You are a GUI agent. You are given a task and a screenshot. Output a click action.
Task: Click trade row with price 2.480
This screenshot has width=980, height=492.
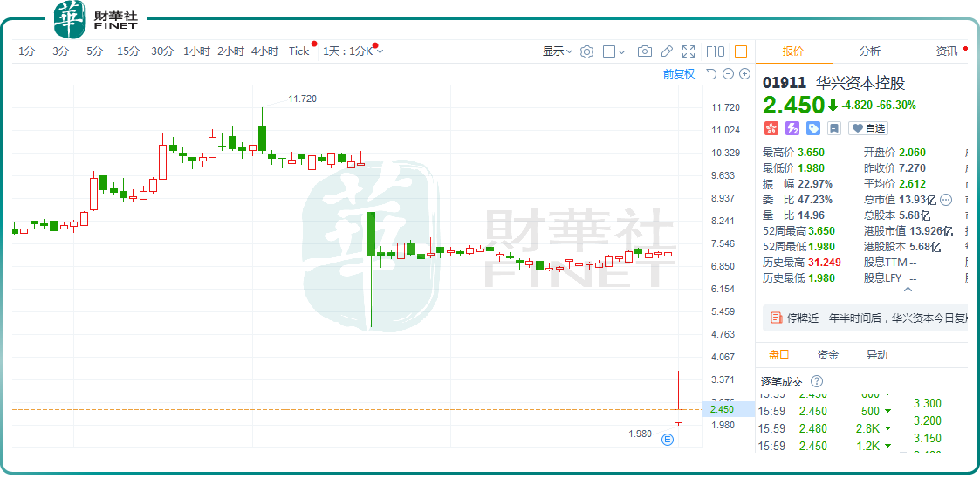pyautogui.click(x=825, y=429)
